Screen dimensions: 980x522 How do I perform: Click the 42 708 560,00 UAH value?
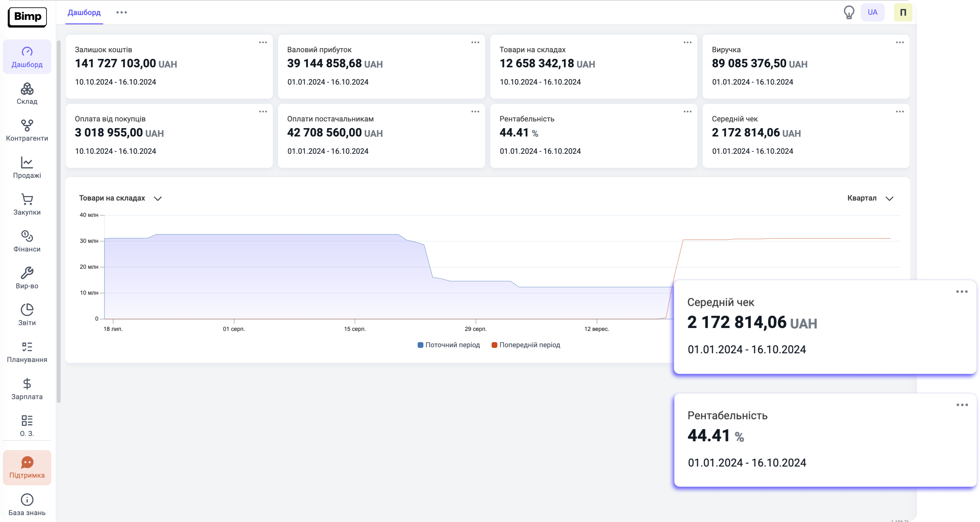click(x=335, y=133)
